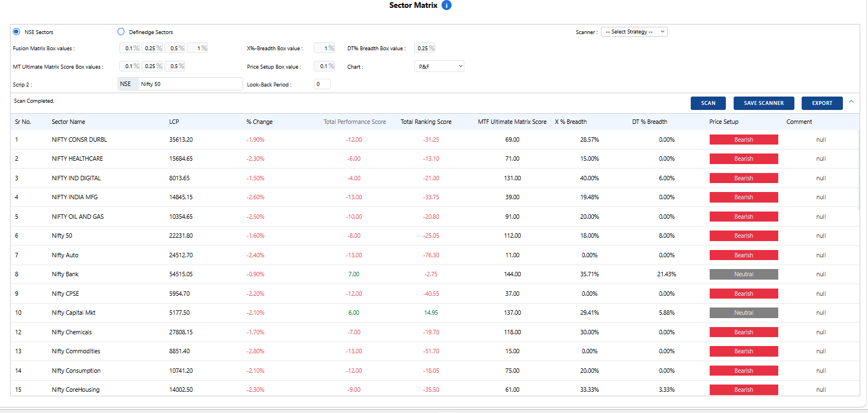Viewport: 868px width, 413px height.
Task: Click the Comment column header
Action: [x=799, y=122]
